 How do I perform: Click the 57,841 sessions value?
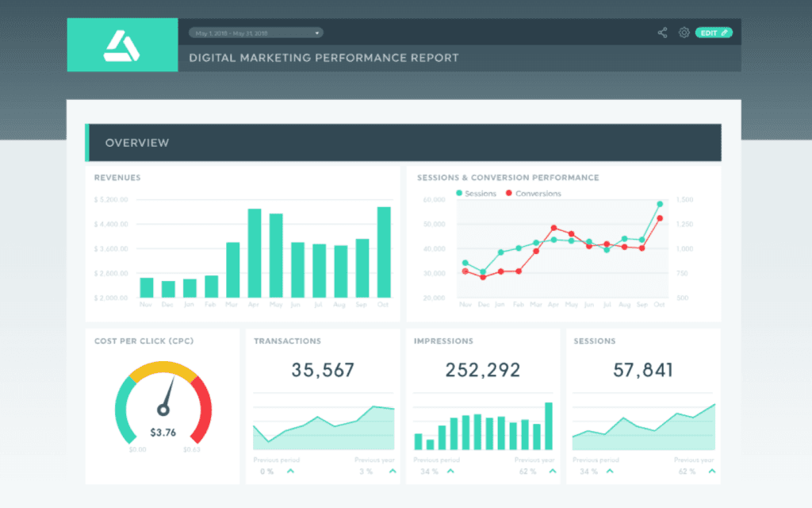643,370
